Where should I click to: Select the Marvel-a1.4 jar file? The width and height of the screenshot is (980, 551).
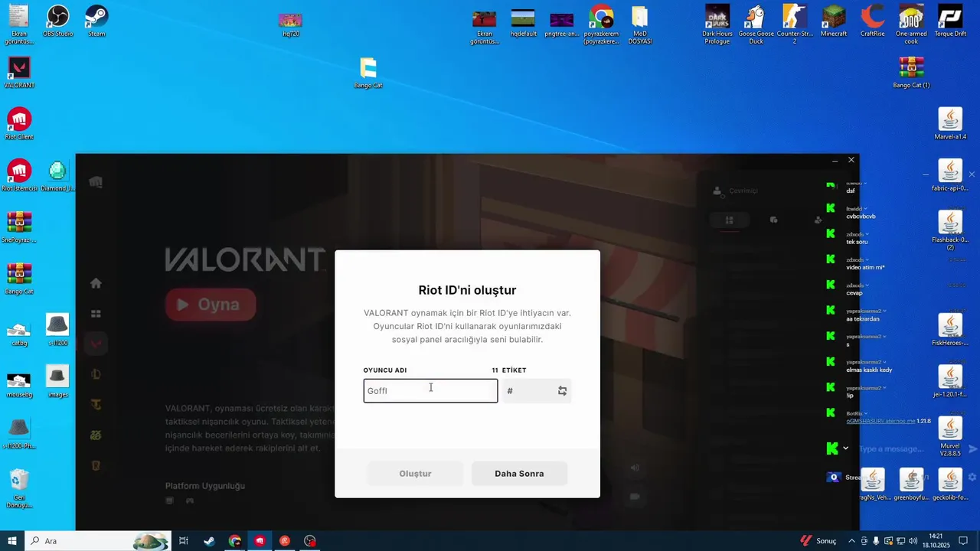click(950, 125)
